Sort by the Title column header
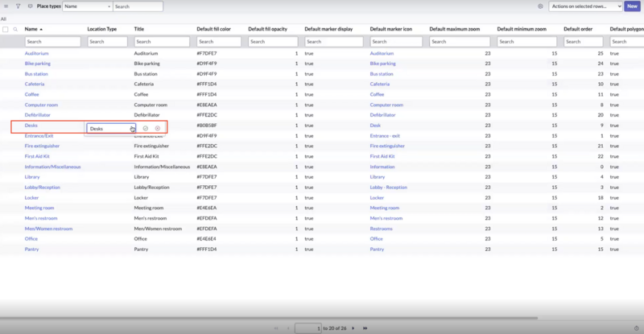 pyautogui.click(x=138, y=29)
